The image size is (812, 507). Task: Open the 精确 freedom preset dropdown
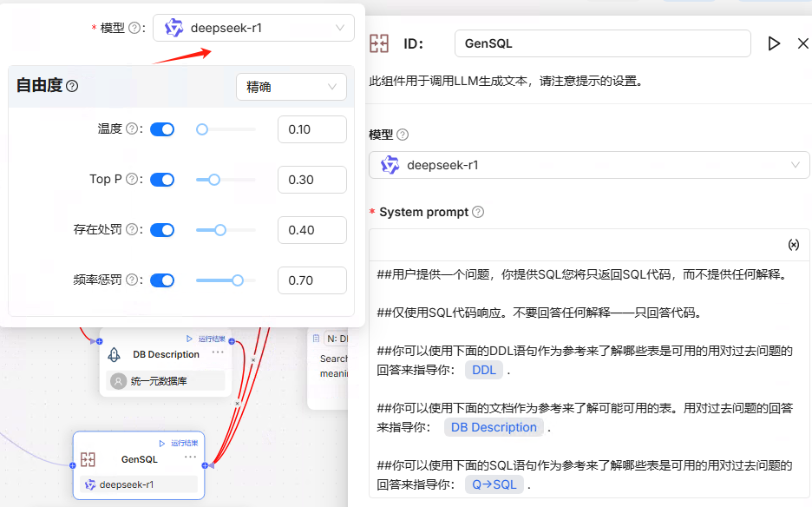click(x=291, y=87)
